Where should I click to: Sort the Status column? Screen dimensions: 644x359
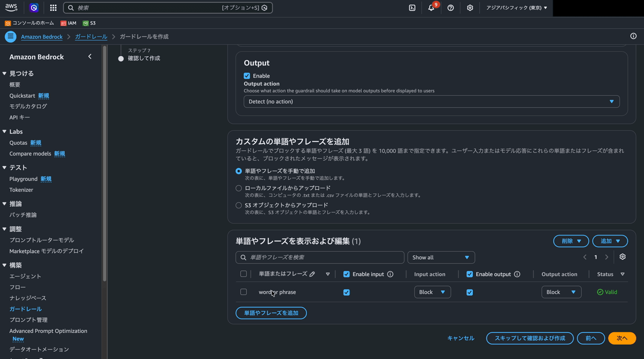tap(623, 274)
